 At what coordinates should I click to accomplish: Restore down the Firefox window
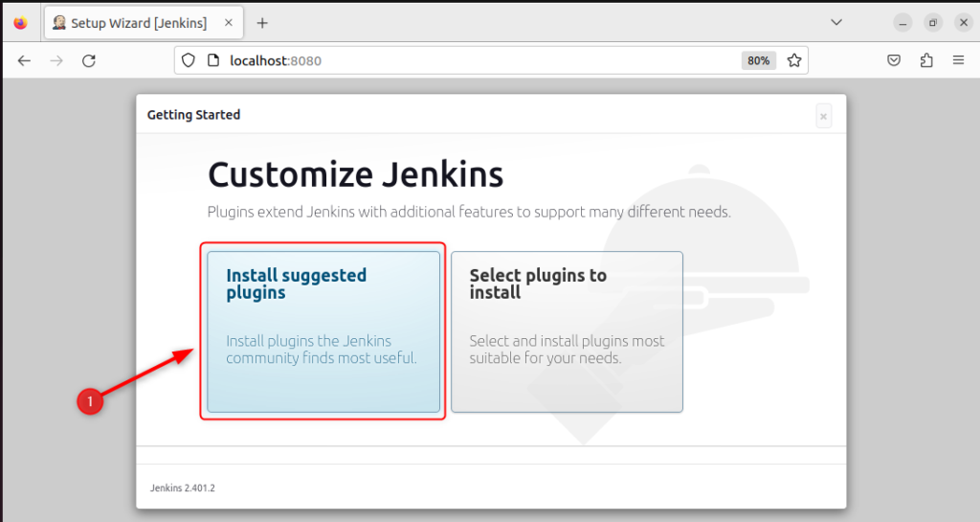click(x=933, y=23)
